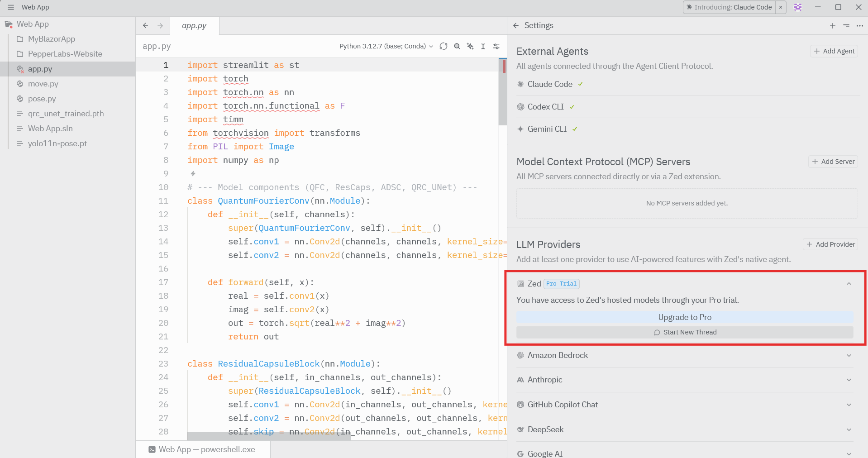Open the hamburger menu in the title bar
Viewport: 868px width, 458px height.
pos(11,7)
